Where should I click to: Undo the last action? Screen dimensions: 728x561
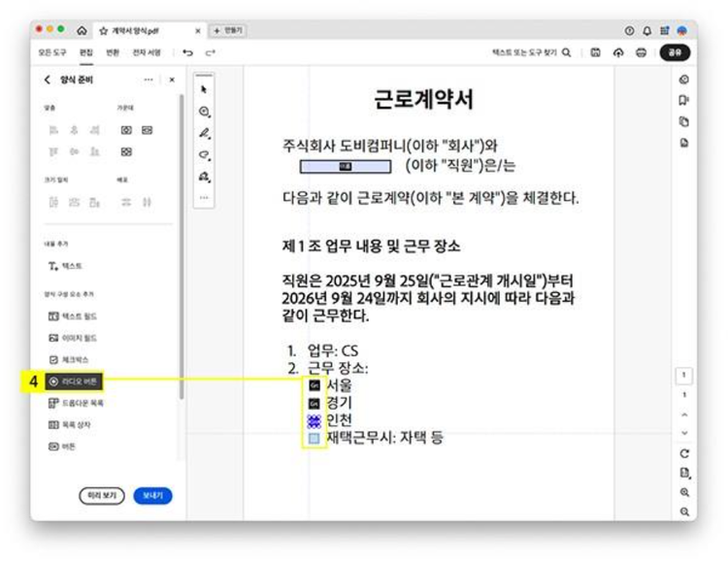(x=187, y=53)
